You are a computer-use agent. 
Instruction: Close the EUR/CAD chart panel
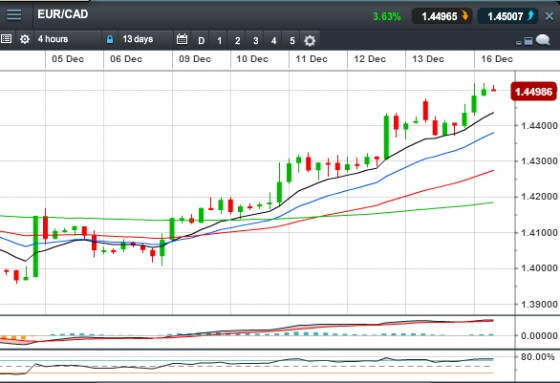click(x=550, y=16)
